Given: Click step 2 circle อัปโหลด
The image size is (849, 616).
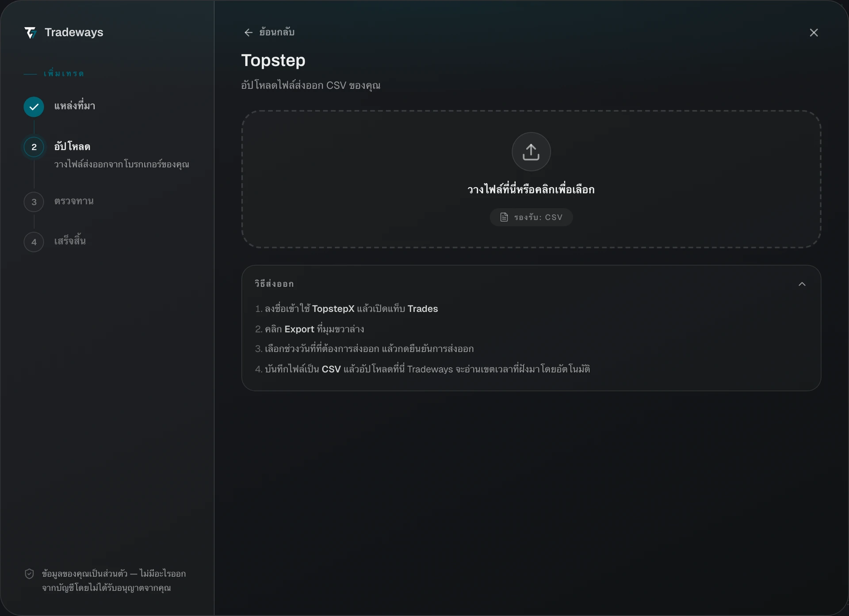Looking at the screenshot, I should pos(34,147).
